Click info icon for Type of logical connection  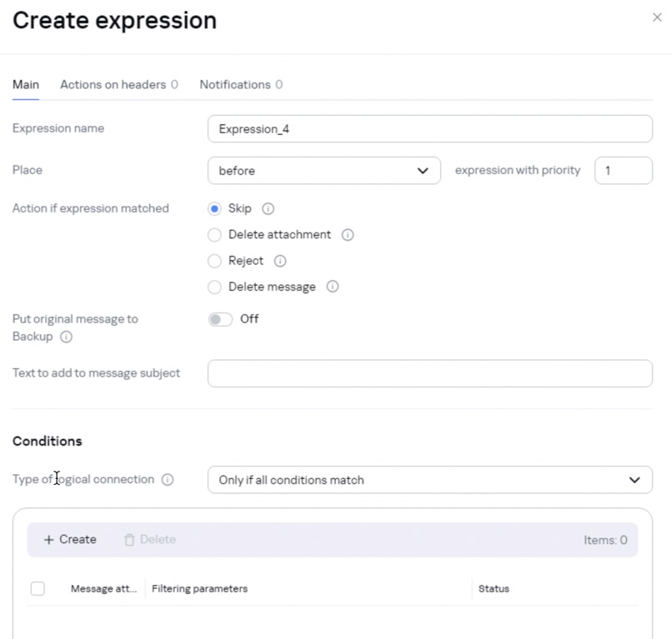(x=168, y=480)
